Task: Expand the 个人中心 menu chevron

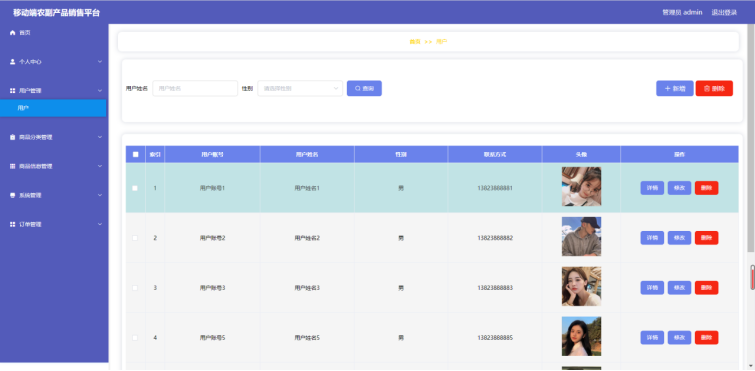Action: coord(100,62)
